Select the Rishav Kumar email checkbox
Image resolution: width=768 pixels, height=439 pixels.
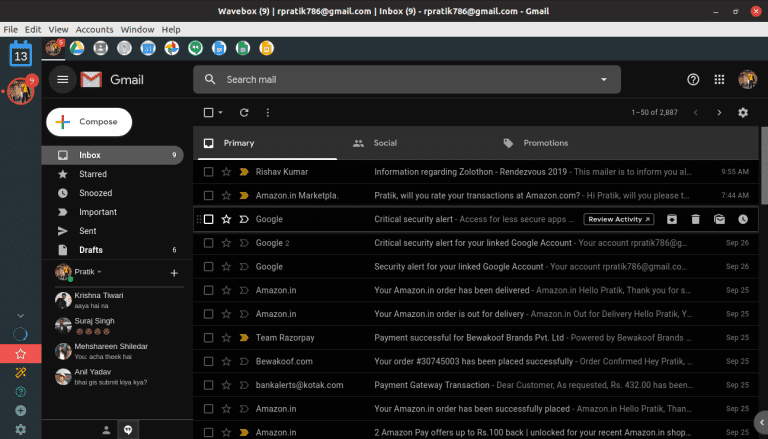pyautogui.click(x=209, y=172)
